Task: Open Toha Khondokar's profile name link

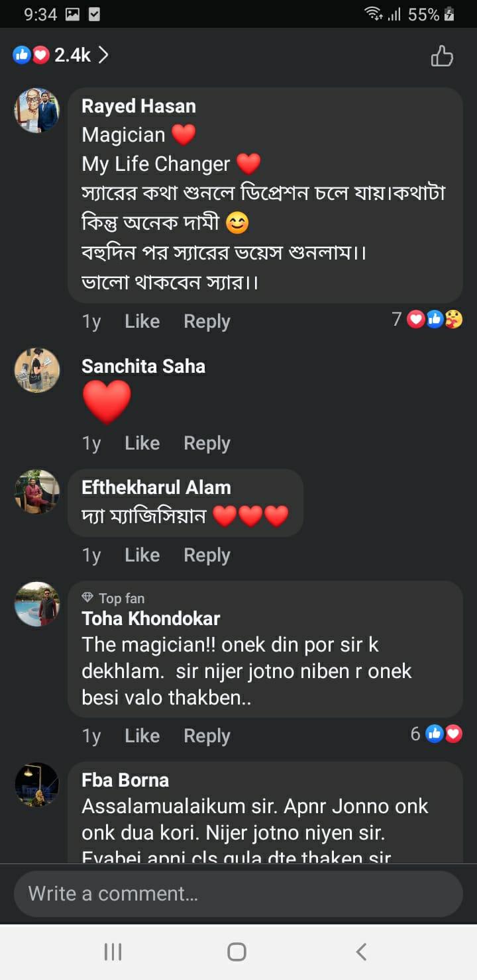Action: [x=150, y=618]
